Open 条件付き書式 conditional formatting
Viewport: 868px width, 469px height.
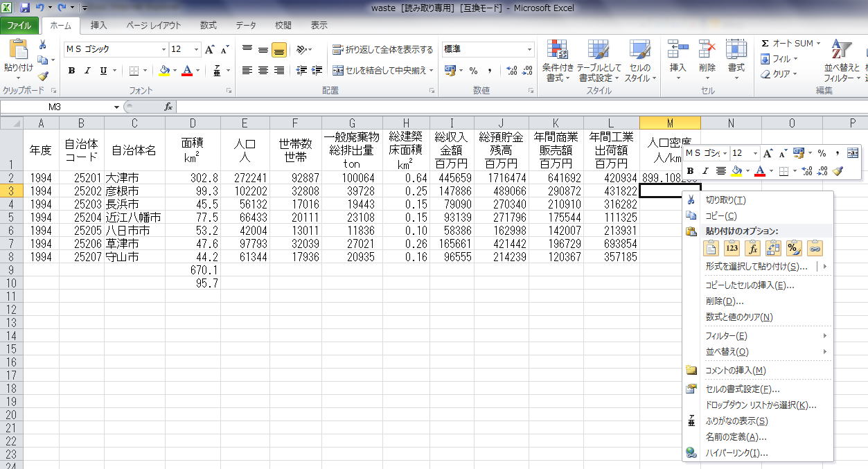click(x=558, y=61)
